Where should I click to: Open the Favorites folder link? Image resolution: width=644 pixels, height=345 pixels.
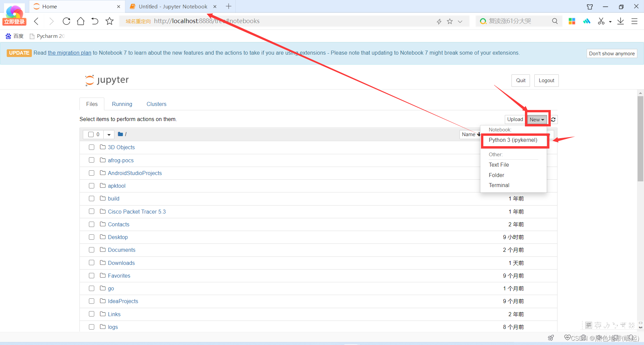point(119,276)
